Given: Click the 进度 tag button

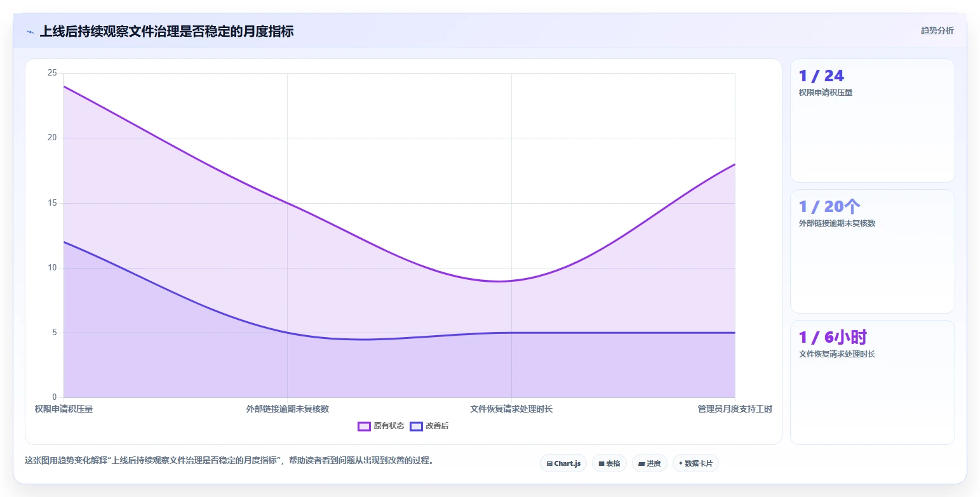Looking at the screenshot, I should tap(650, 463).
